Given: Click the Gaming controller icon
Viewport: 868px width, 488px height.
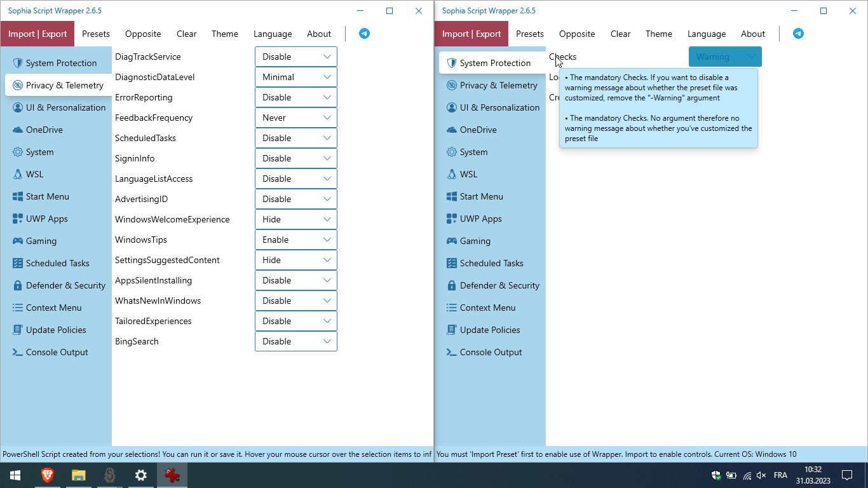Looking at the screenshot, I should [x=18, y=241].
